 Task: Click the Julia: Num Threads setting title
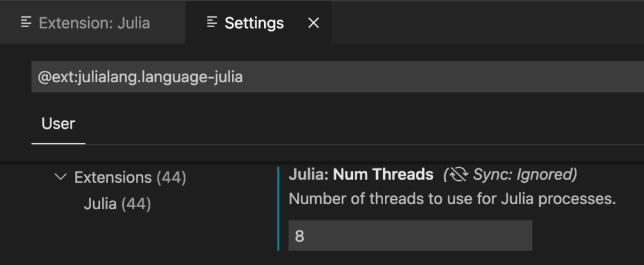coord(361,175)
